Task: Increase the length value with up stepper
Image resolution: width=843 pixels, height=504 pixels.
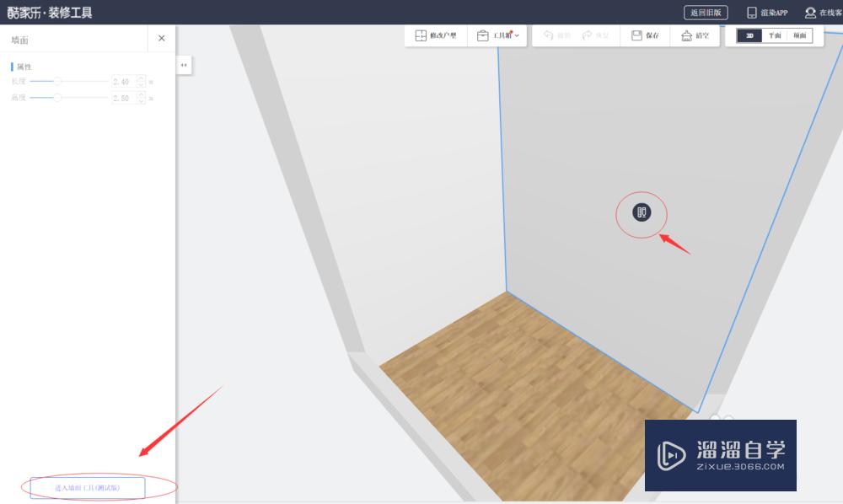Action: 141,78
